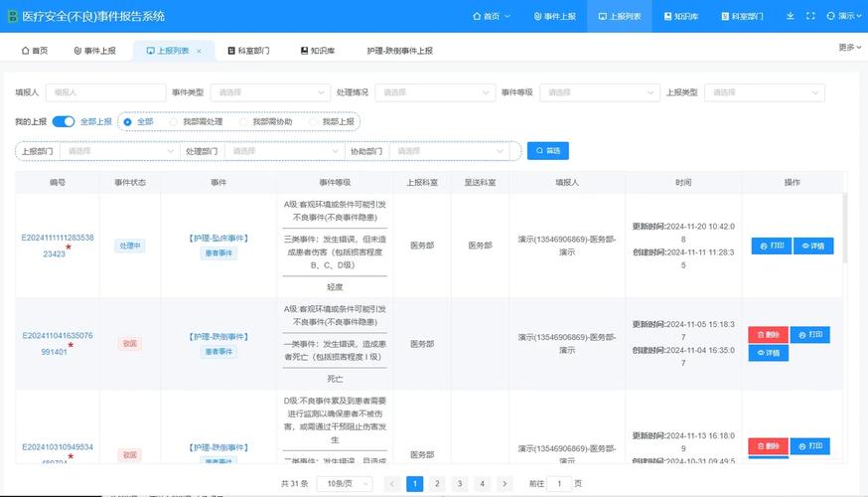This screenshot has height=497, width=868.
Task: Open 事件上报 in top navigation bar
Action: tap(555, 16)
